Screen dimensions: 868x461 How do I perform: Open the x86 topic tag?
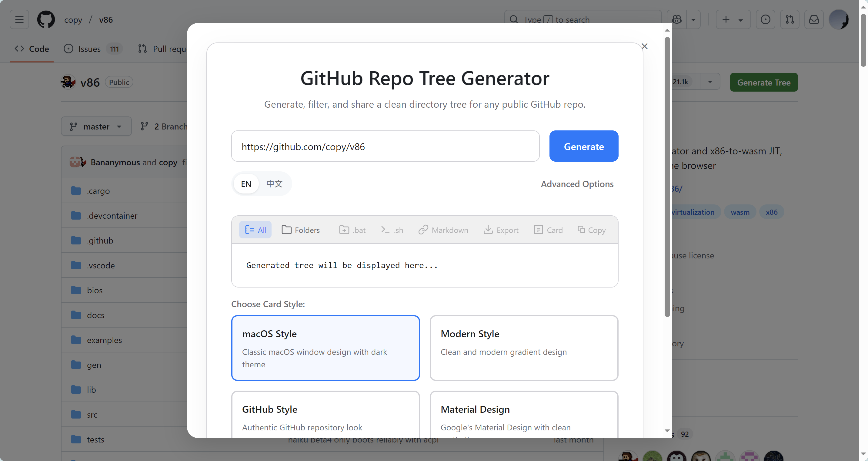[771, 212]
